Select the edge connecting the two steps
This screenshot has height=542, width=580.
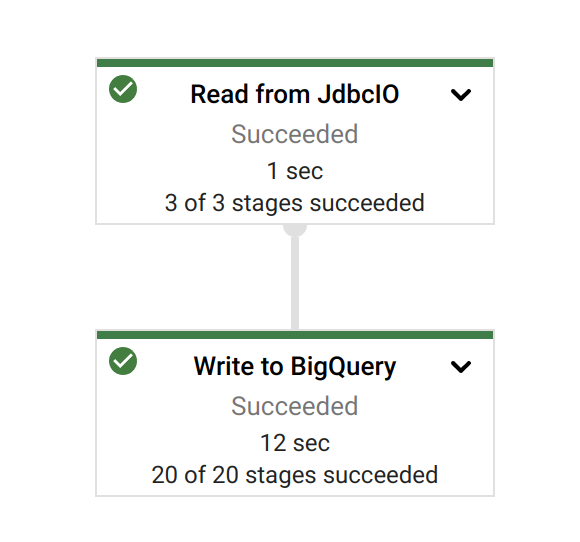(x=295, y=282)
